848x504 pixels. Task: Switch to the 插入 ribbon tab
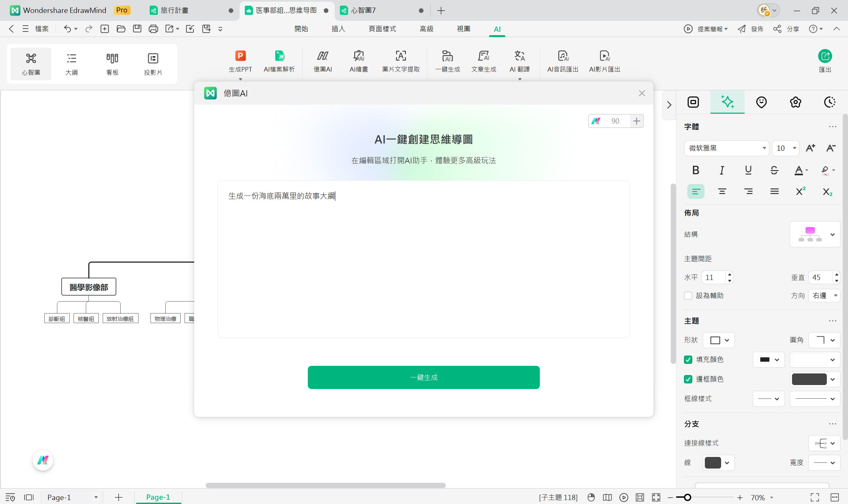coord(338,29)
